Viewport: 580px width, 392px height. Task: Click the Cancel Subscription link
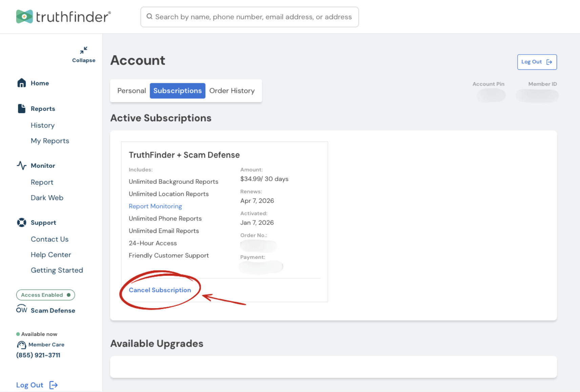pos(160,290)
